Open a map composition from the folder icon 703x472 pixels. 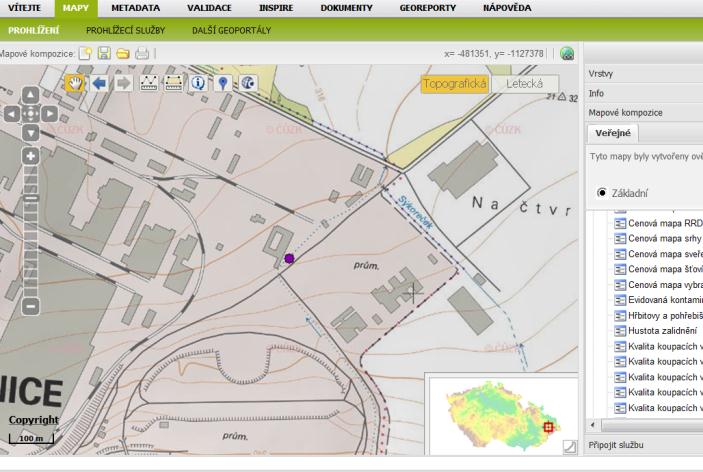click(x=123, y=54)
